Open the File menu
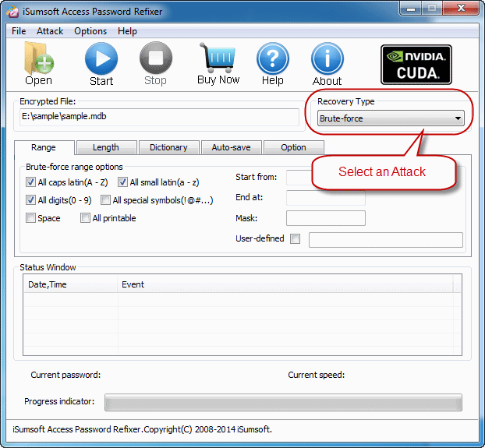This screenshot has width=485, height=448. (x=19, y=31)
